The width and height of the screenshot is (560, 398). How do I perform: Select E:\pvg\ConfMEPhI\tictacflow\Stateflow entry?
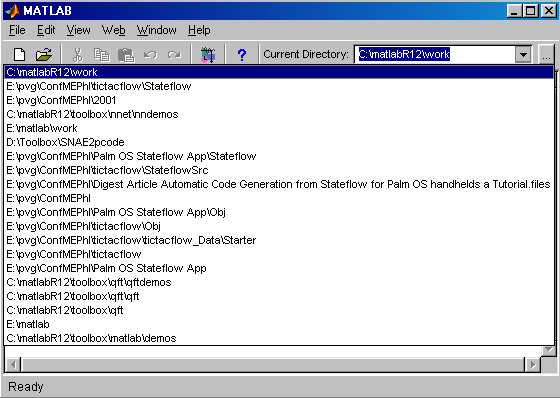(x=279, y=86)
